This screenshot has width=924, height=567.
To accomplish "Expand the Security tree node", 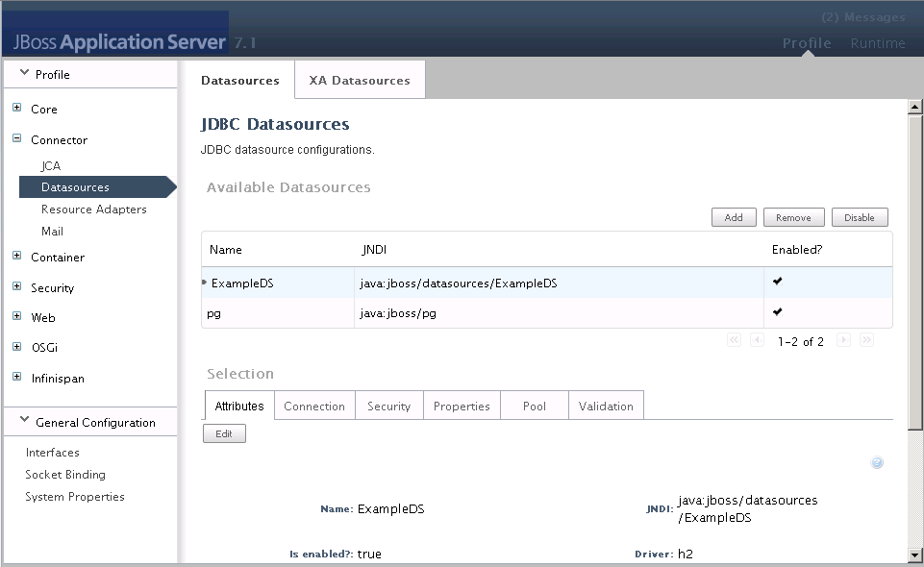I will coord(16,287).
